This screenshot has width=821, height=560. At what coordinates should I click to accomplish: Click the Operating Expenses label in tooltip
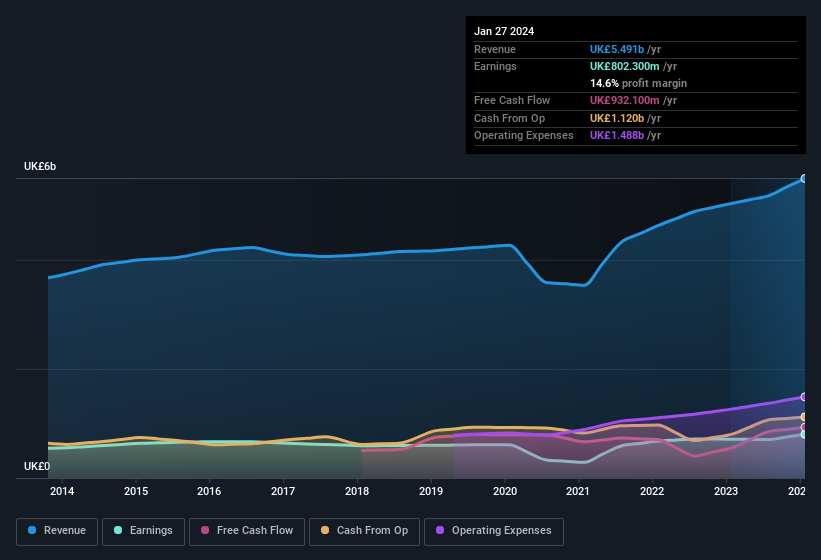524,135
